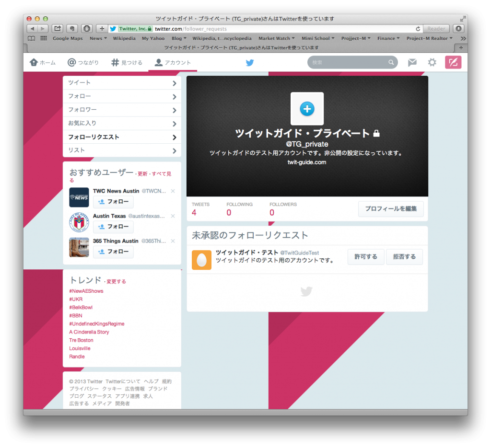Decline request with 拒否する button
The height and width of the screenshot is (448, 491).
click(404, 257)
